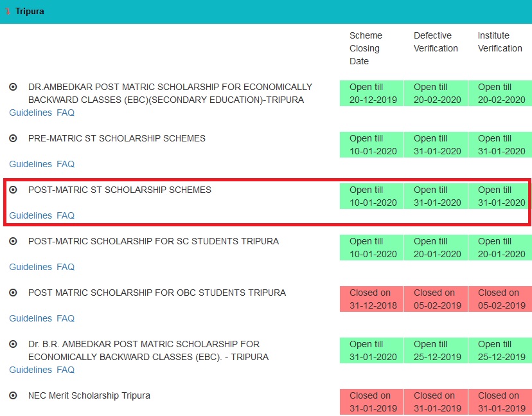The width and height of the screenshot is (532, 416).
Task: Open Guidelines for OBC STUDENTS TRIPURA scholarship
Action: pos(31,318)
